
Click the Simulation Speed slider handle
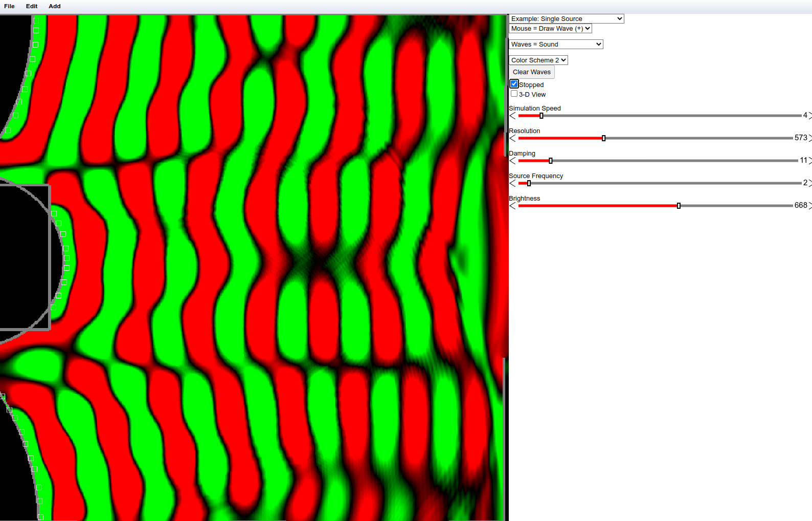[x=542, y=116]
